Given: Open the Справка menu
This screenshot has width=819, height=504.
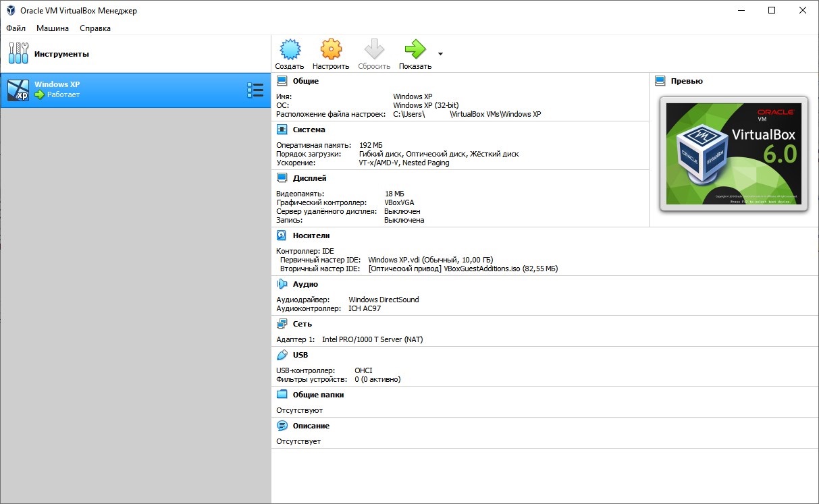Looking at the screenshot, I should point(95,28).
